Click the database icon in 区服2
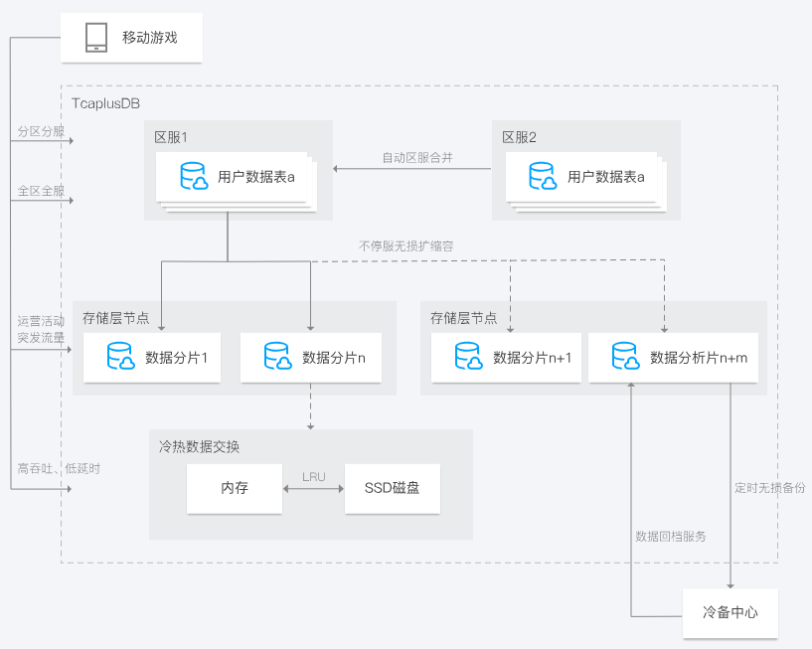Screen dimensions: 812x649 543,177
